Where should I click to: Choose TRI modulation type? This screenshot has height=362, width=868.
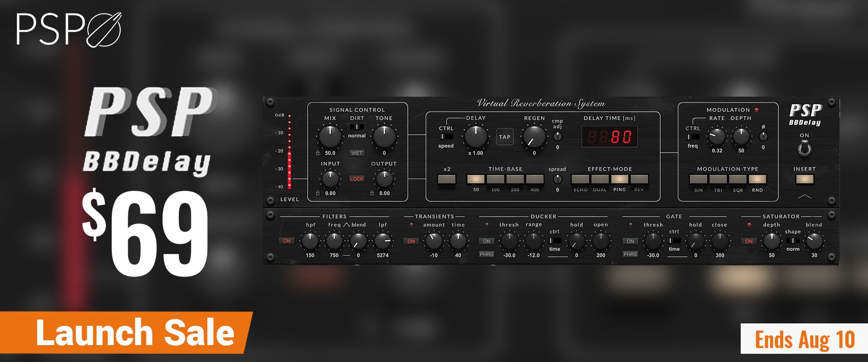point(718,180)
